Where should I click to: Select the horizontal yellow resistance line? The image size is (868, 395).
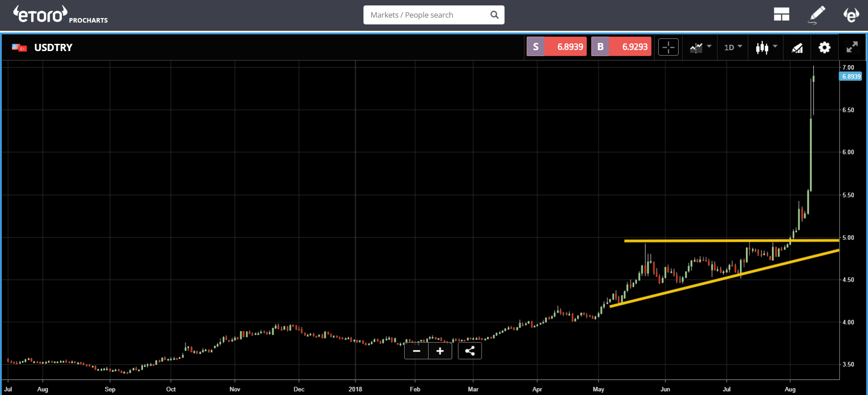pyautogui.click(x=731, y=241)
